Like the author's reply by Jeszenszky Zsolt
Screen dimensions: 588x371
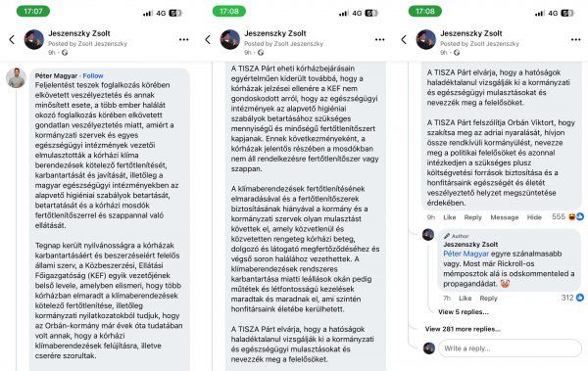pyautogui.click(x=465, y=299)
